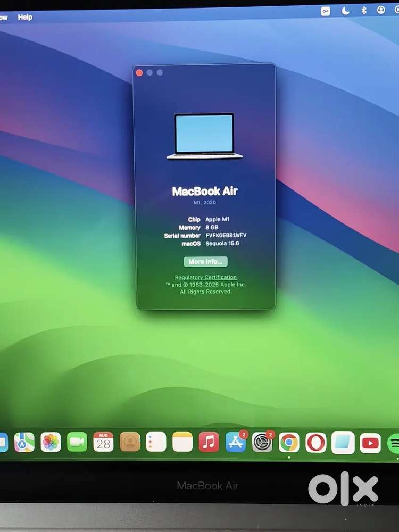Launch Google Chrome
This screenshot has width=399, height=532.
click(289, 443)
